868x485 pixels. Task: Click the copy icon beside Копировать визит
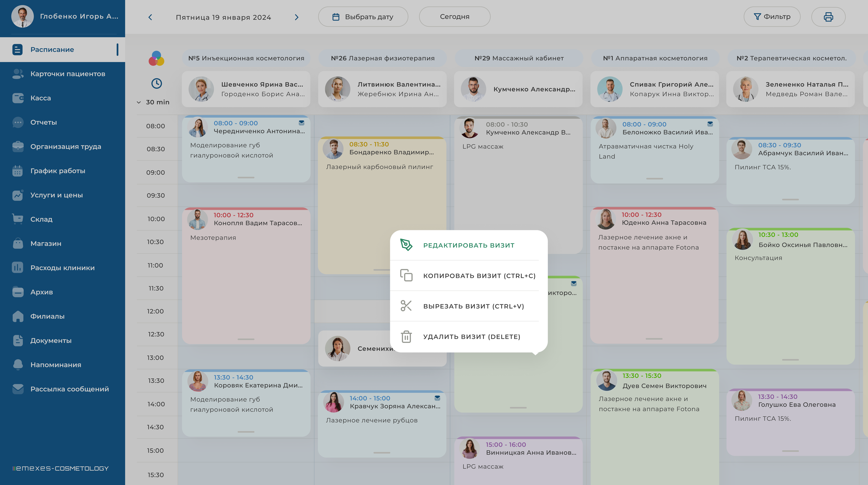[x=406, y=275]
